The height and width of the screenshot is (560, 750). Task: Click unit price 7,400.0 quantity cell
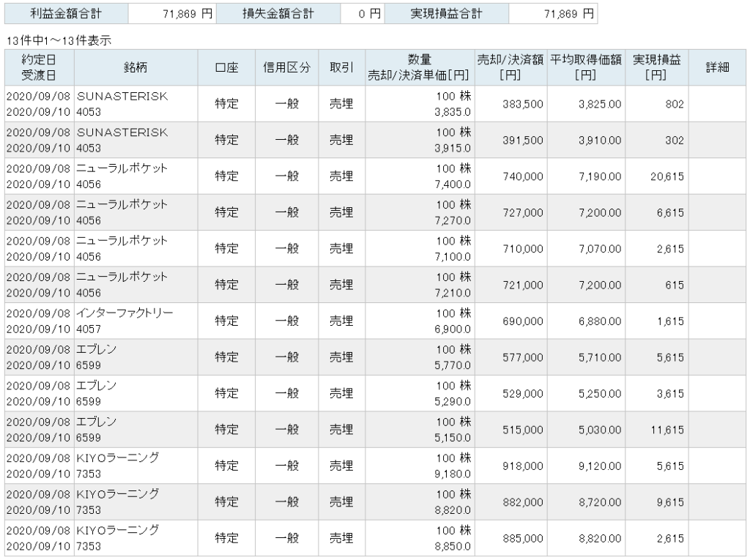point(420,176)
